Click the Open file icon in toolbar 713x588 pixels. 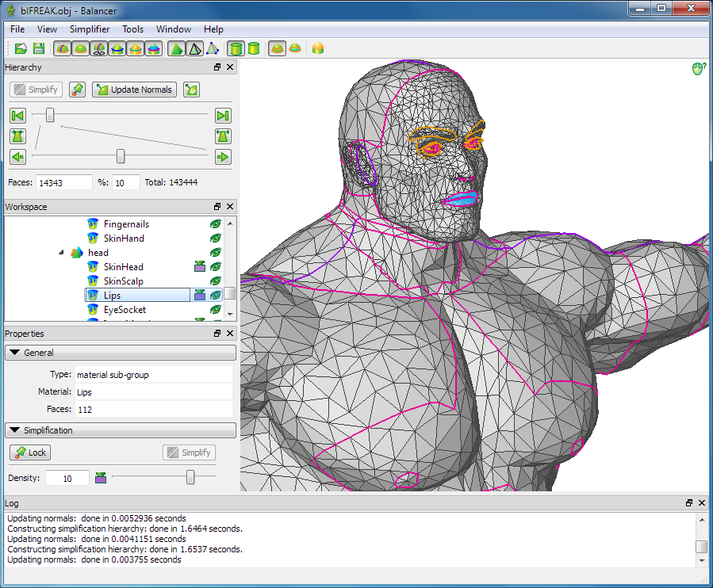21,49
